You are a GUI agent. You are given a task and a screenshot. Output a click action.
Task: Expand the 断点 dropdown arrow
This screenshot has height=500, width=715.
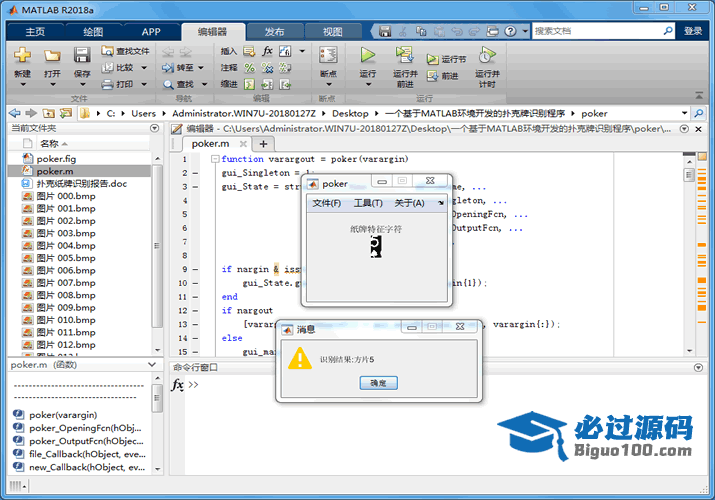328,84
